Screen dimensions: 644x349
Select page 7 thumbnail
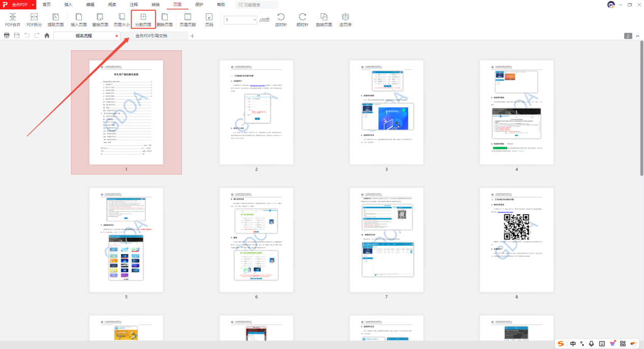coord(386,240)
